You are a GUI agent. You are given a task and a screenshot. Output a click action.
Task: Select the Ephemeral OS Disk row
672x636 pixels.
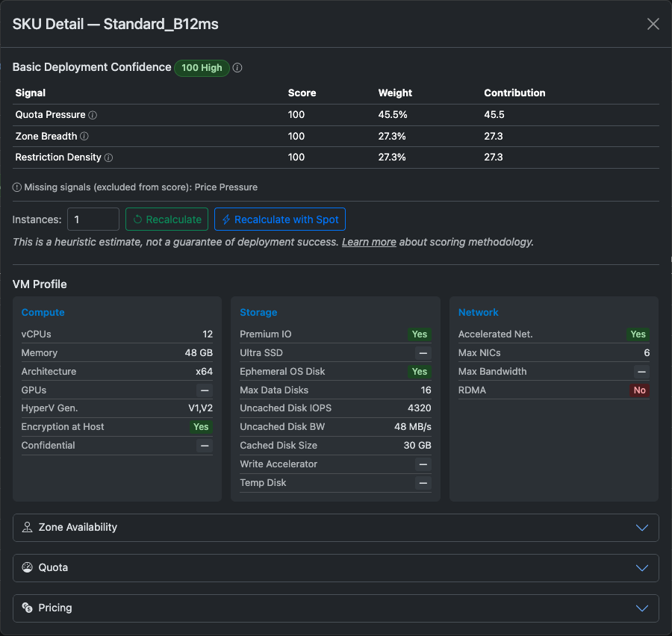335,371
